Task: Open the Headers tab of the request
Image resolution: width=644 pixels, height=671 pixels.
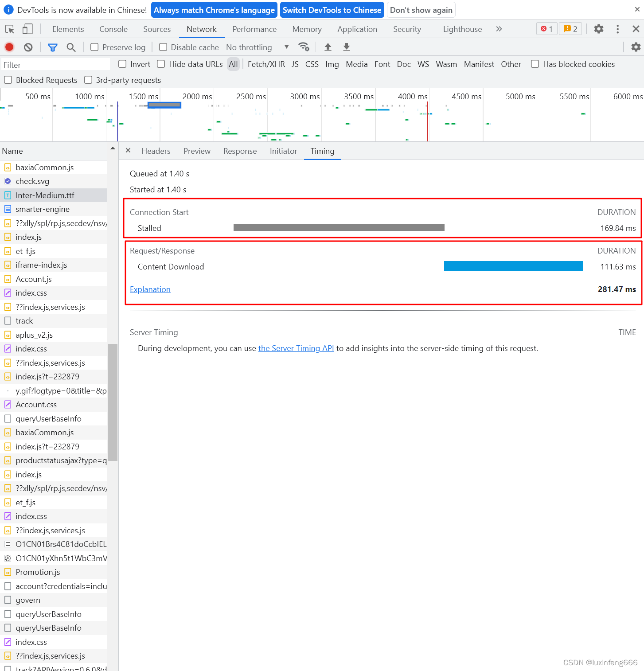Action: point(156,151)
